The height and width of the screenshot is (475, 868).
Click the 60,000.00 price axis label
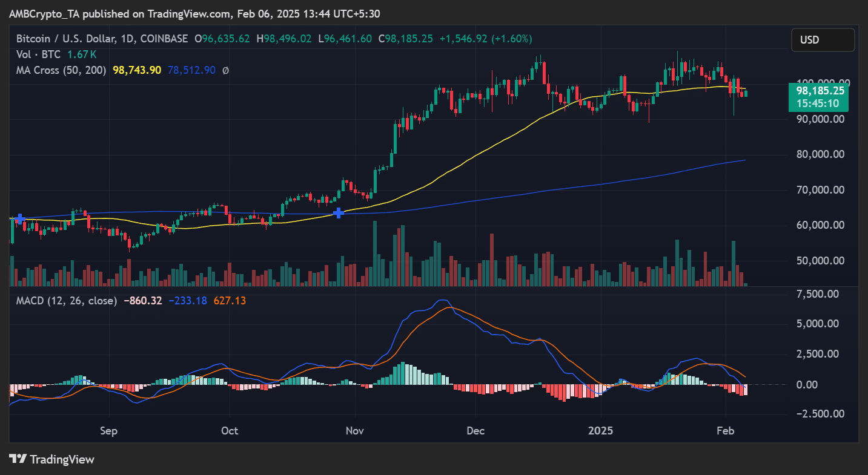tap(820, 225)
